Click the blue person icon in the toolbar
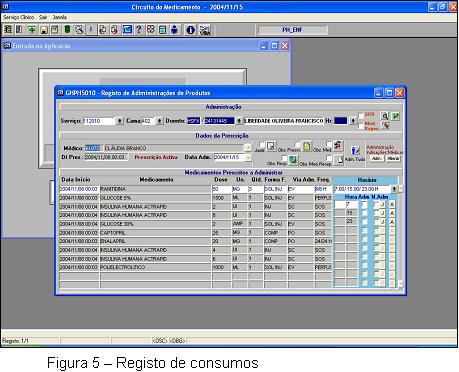Viewport: 459px width, 372px height. pyautogui.click(x=174, y=30)
